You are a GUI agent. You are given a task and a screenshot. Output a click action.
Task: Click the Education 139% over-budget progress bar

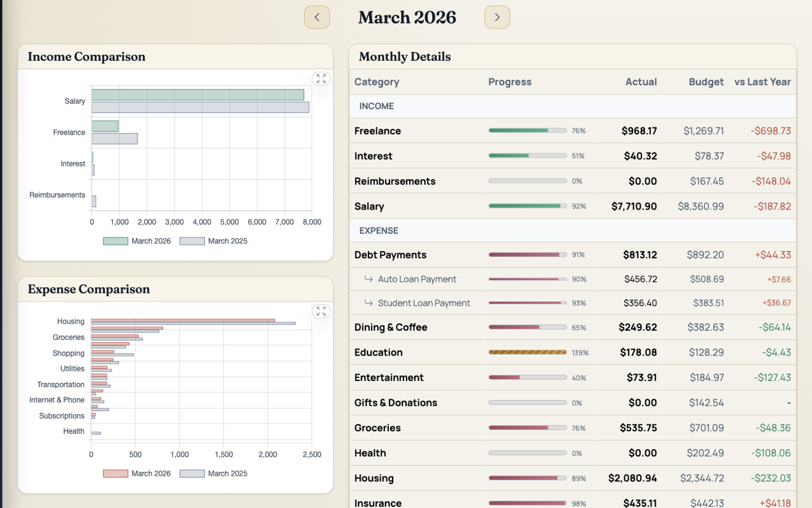[x=527, y=352]
